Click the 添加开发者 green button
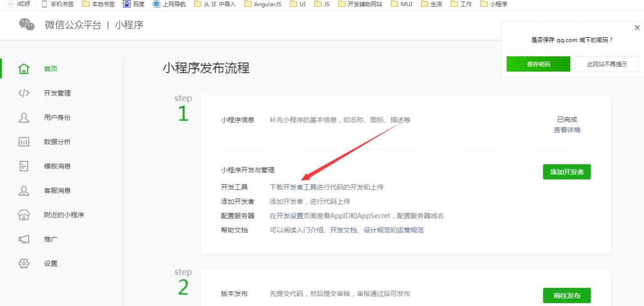The width and height of the screenshot is (644, 306). (567, 172)
